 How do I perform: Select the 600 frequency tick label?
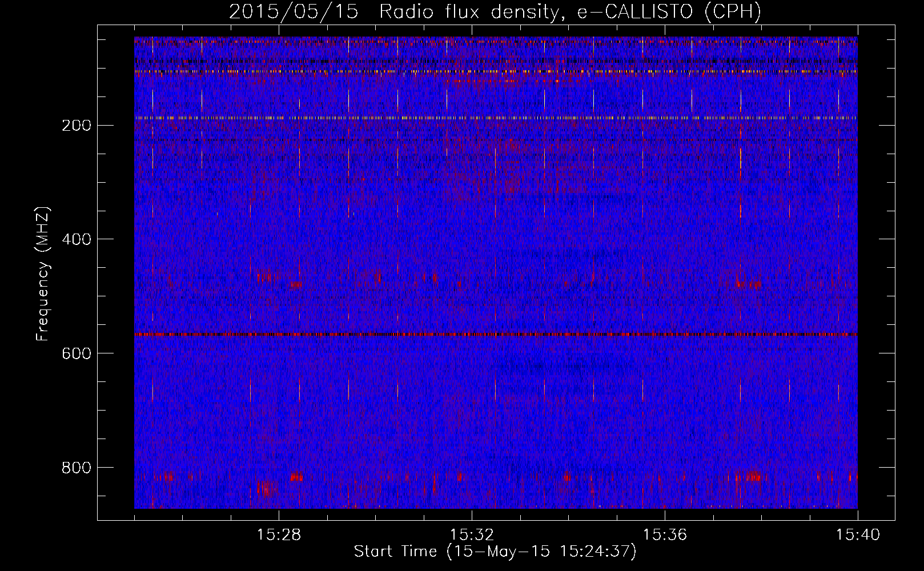click(76, 353)
